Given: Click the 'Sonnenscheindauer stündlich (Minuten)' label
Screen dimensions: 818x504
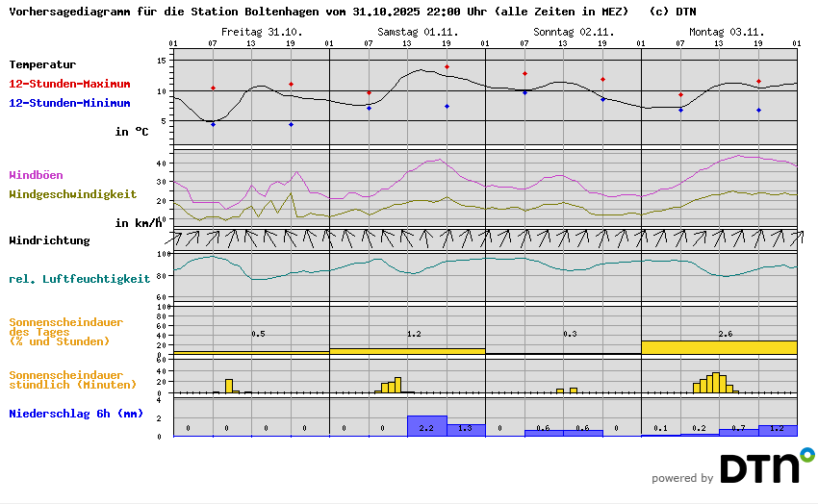Looking at the screenshot, I should (x=65, y=380).
